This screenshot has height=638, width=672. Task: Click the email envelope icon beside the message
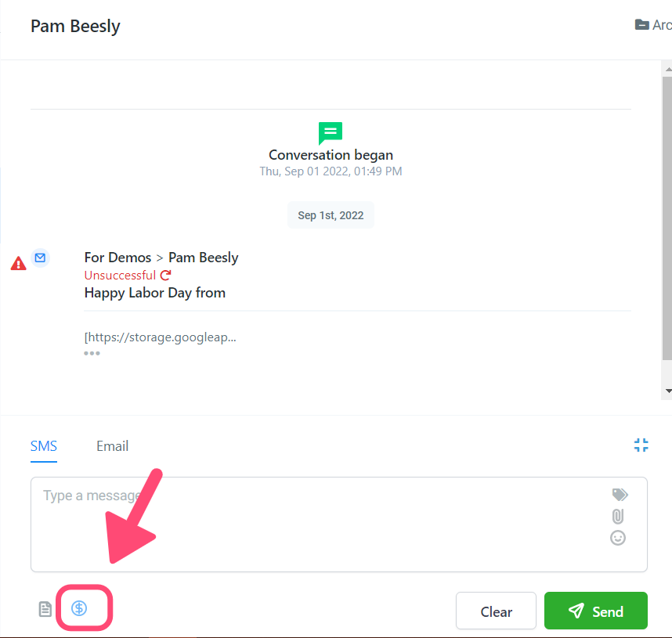click(x=40, y=258)
